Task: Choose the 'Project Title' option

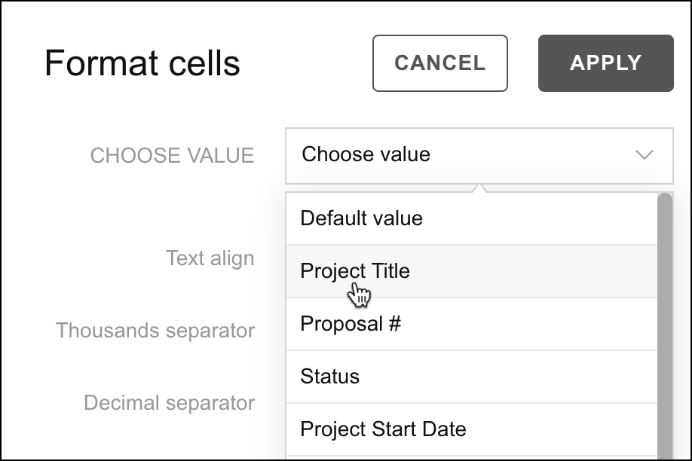Action: click(x=472, y=271)
